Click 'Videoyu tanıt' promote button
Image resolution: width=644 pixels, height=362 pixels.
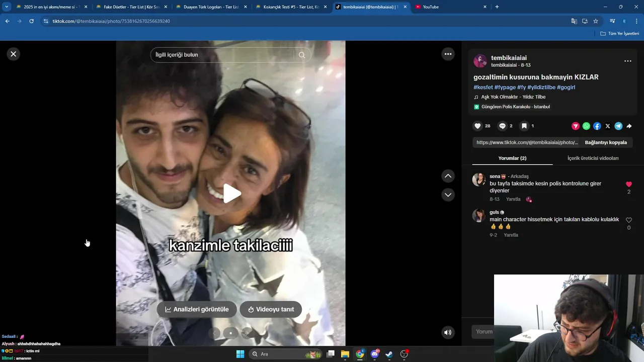[x=271, y=309]
